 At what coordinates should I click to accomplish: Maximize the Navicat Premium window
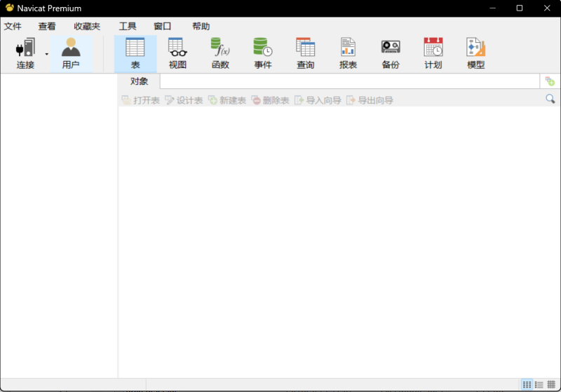coord(520,8)
